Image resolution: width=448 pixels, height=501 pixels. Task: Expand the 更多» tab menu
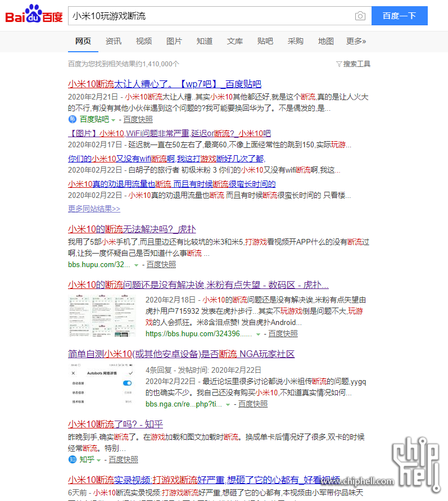[356, 41]
